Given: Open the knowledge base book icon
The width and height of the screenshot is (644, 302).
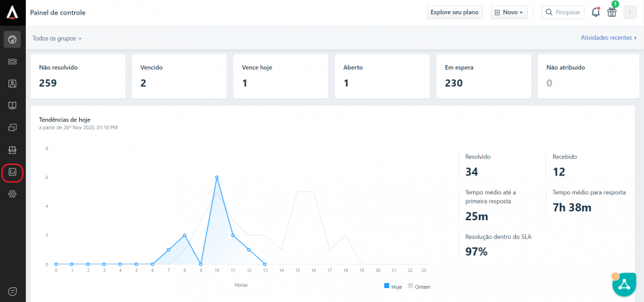Looking at the screenshot, I should (x=13, y=106).
